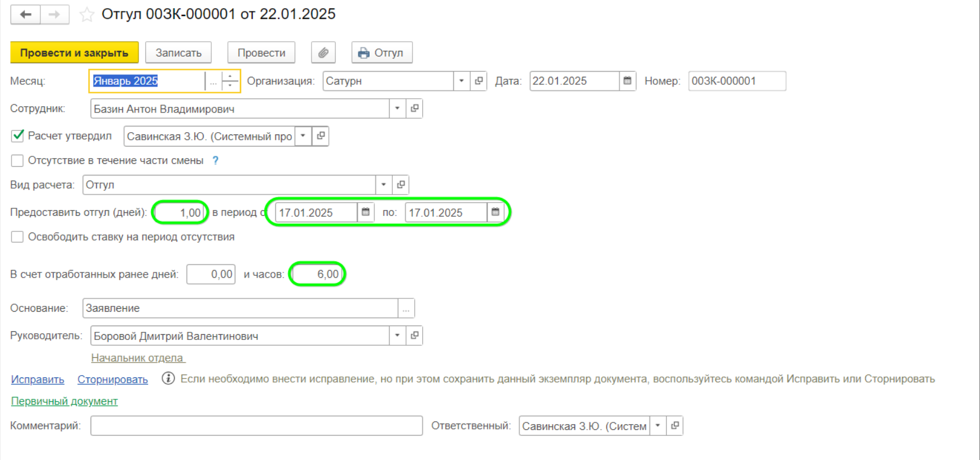Focus Ответственный field Савинская З.Ю.

pyautogui.click(x=584, y=426)
